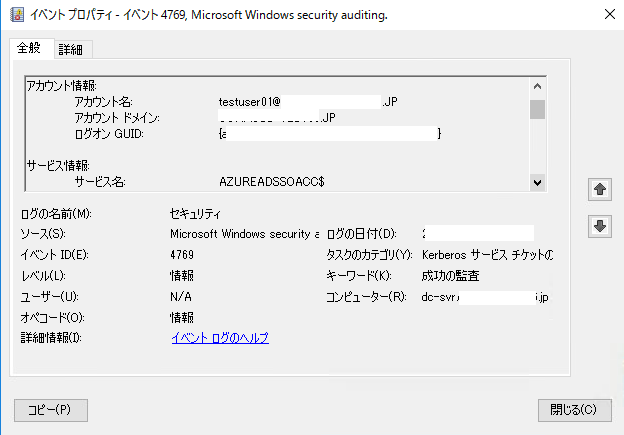
Task: Click the description box scrollbar thumb
Action: (537, 109)
